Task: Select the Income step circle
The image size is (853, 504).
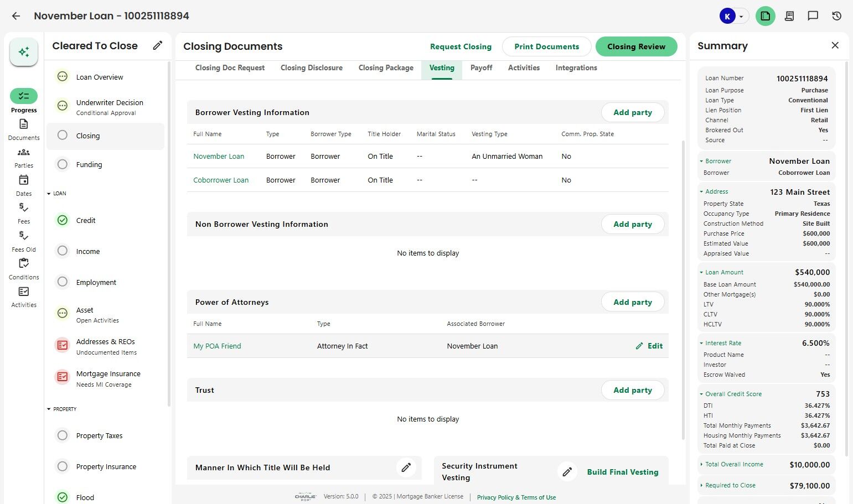Action: click(63, 251)
